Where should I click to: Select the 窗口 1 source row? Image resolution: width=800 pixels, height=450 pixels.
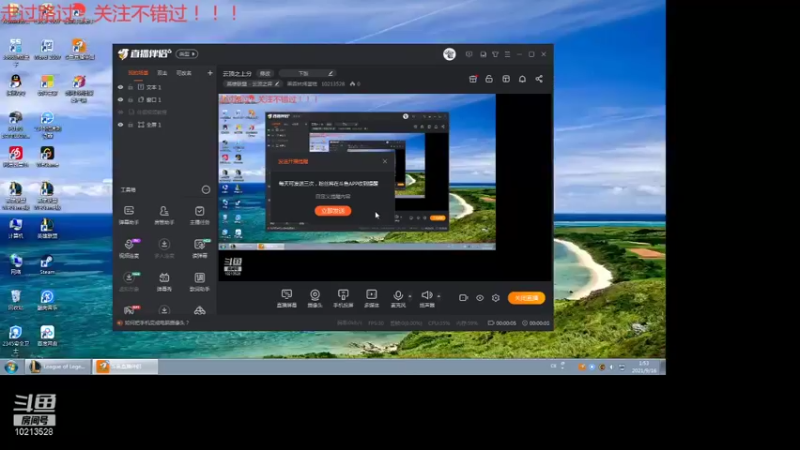tap(165, 99)
